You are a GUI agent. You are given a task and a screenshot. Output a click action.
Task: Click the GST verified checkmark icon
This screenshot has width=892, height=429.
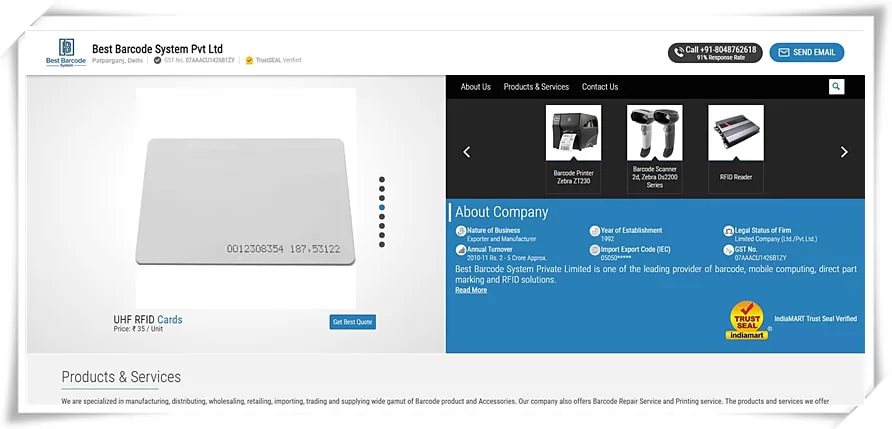tap(158, 60)
